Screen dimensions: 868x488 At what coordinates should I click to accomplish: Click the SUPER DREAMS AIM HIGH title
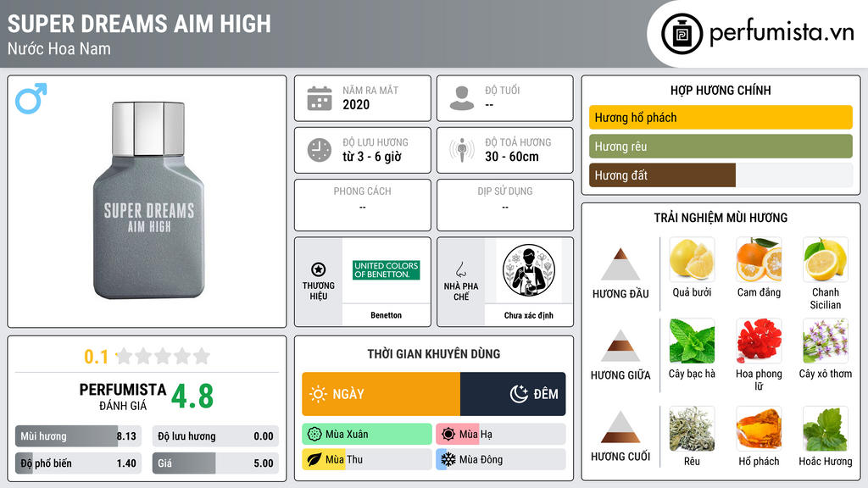139,24
